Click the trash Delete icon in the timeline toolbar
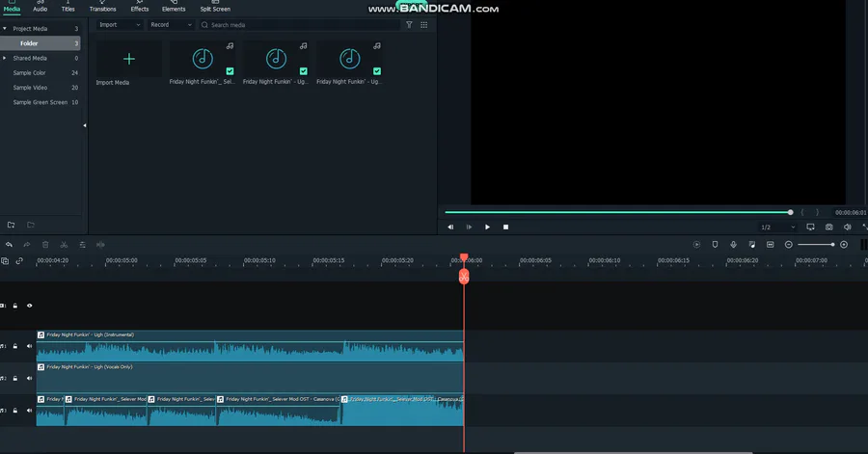Screen dimensions: 868x454 point(45,245)
